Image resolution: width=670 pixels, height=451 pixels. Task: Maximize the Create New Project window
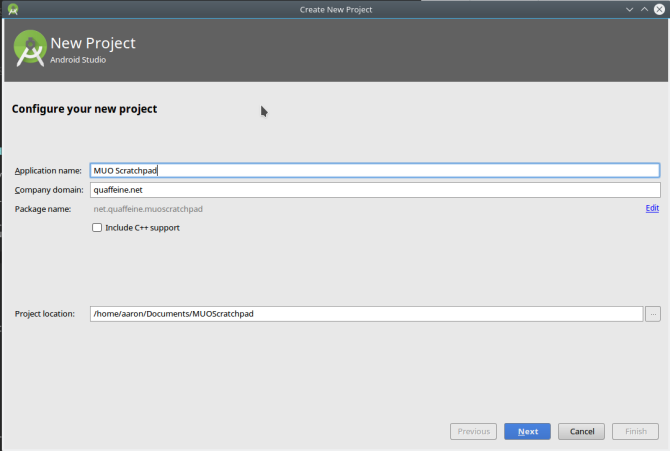pyautogui.click(x=644, y=9)
